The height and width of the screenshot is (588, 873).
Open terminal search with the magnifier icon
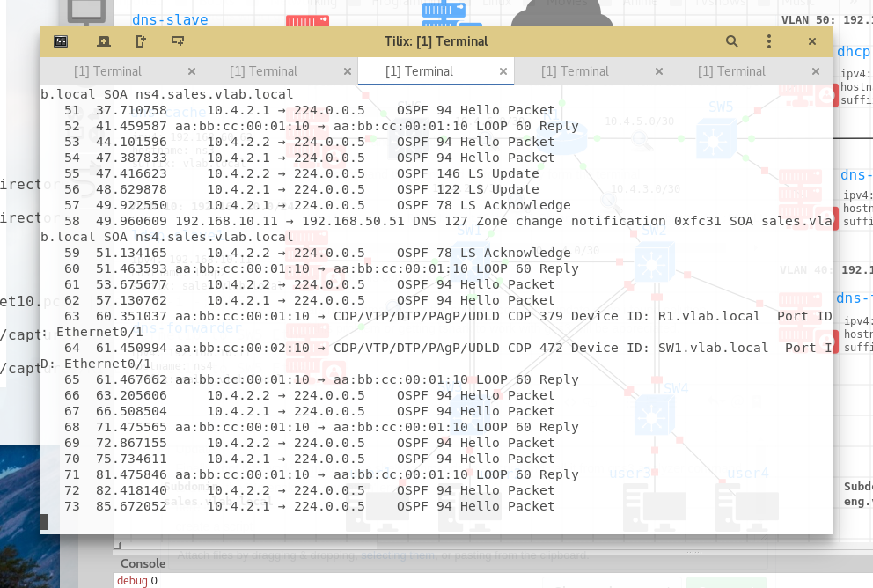[x=730, y=40]
